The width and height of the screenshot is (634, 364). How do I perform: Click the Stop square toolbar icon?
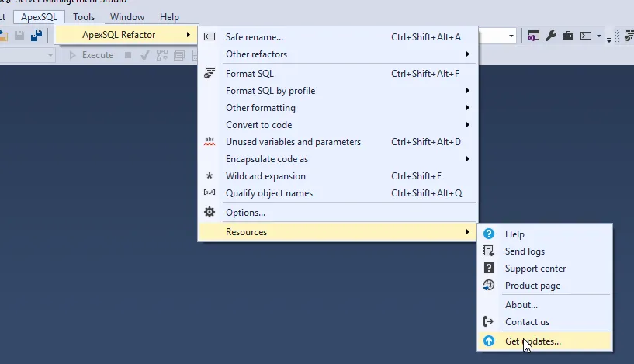coord(128,55)
